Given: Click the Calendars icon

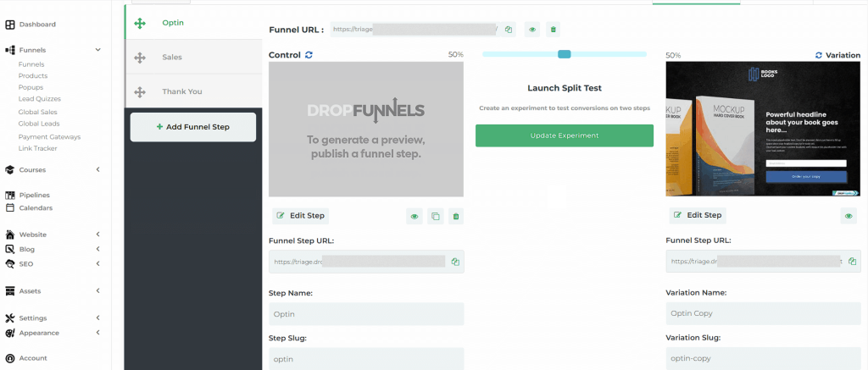Looking at the screenshot, I should click(10, 208).
